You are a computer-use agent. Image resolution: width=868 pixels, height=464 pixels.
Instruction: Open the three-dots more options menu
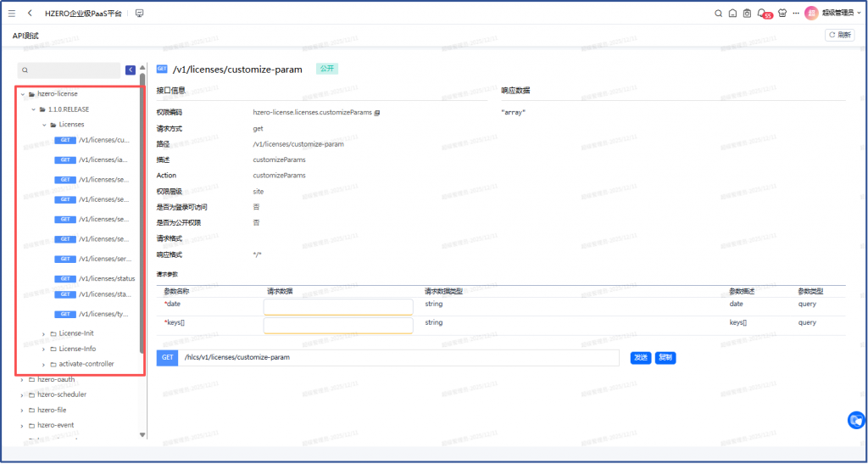point(796,14)
